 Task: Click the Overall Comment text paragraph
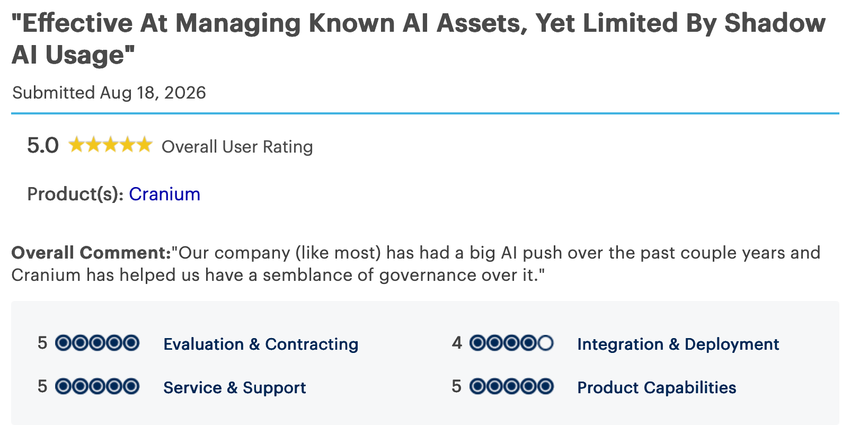pyautogui.click(x=416, y=264)
